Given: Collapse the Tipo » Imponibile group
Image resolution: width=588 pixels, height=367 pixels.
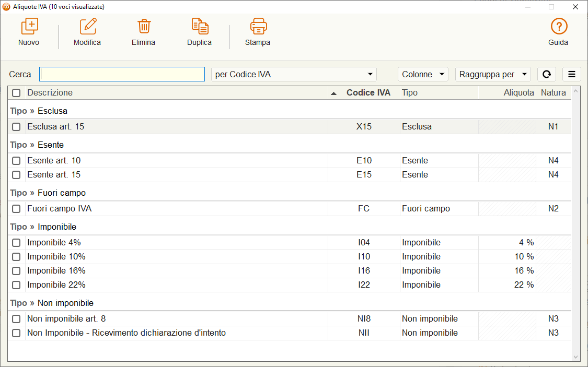Looking at the screenshot, I should (x=43, y=227).
